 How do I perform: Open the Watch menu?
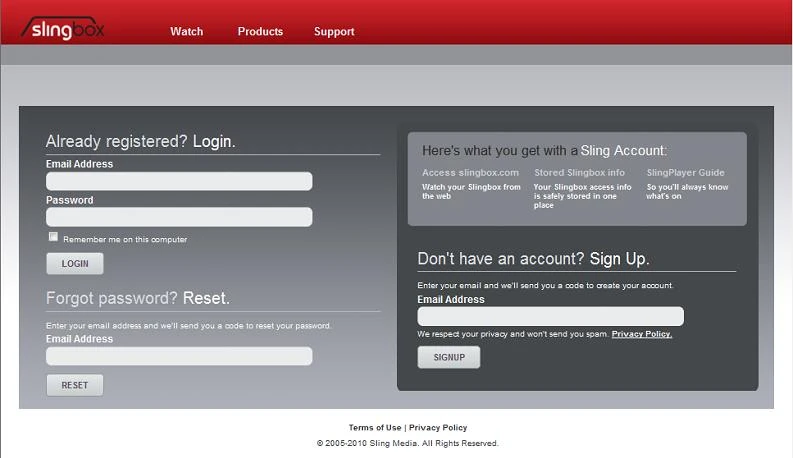coord(187,31)
